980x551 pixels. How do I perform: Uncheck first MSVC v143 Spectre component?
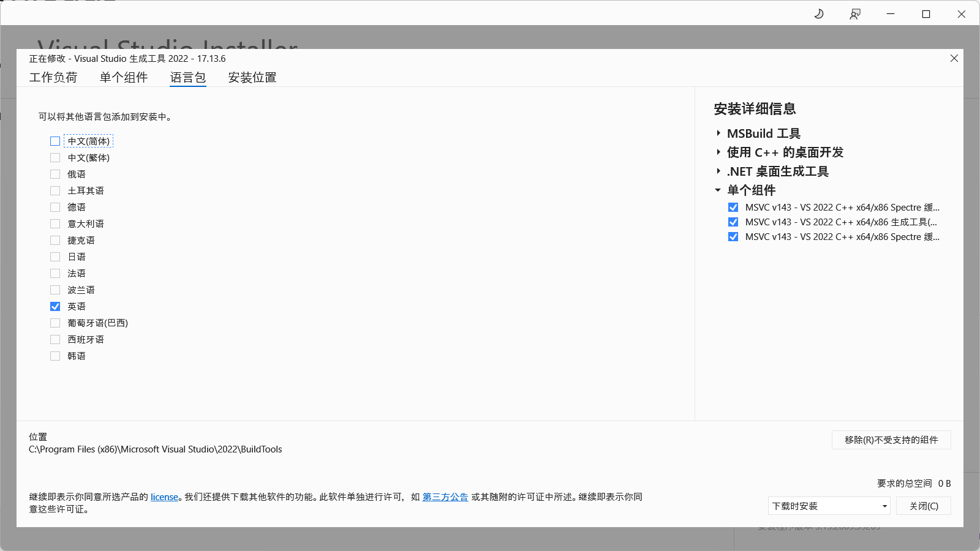(733, 208)
